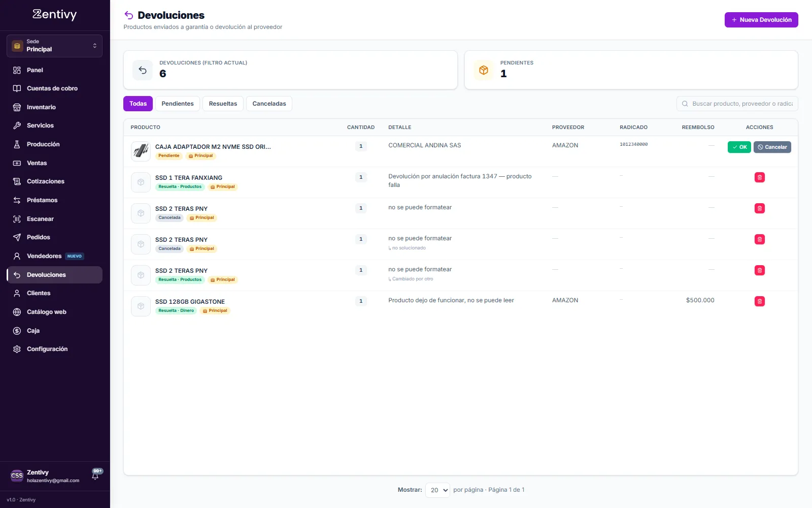Click the search product or supplier field

(737, 104)
